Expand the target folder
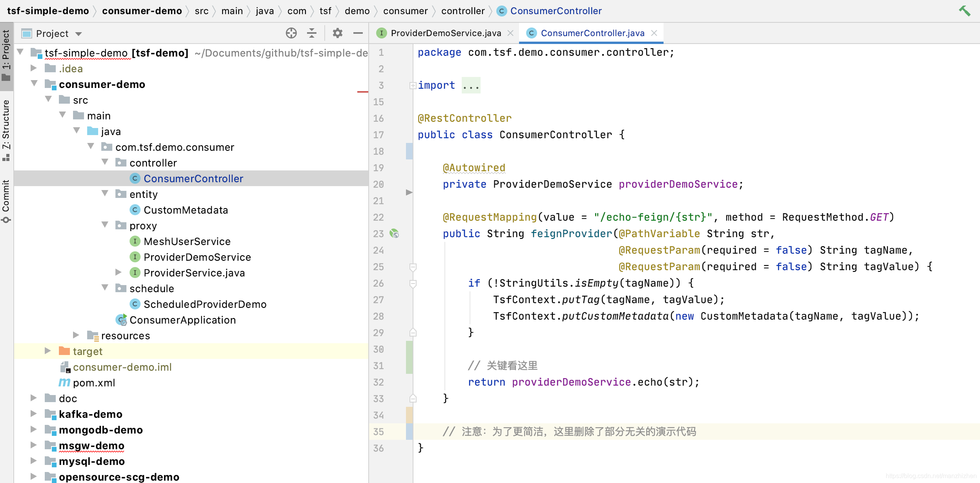Image resolution: width=980 pixels, height=483 pixels. coord(48,351)
